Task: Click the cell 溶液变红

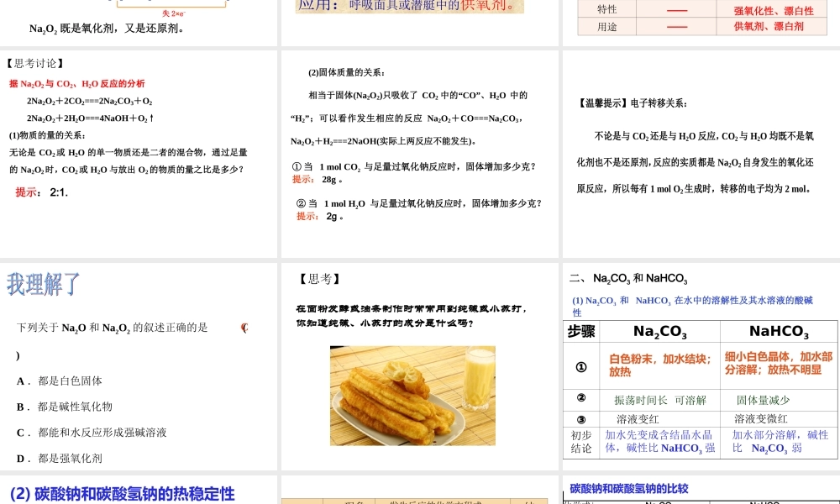Action: click(660, 419)
